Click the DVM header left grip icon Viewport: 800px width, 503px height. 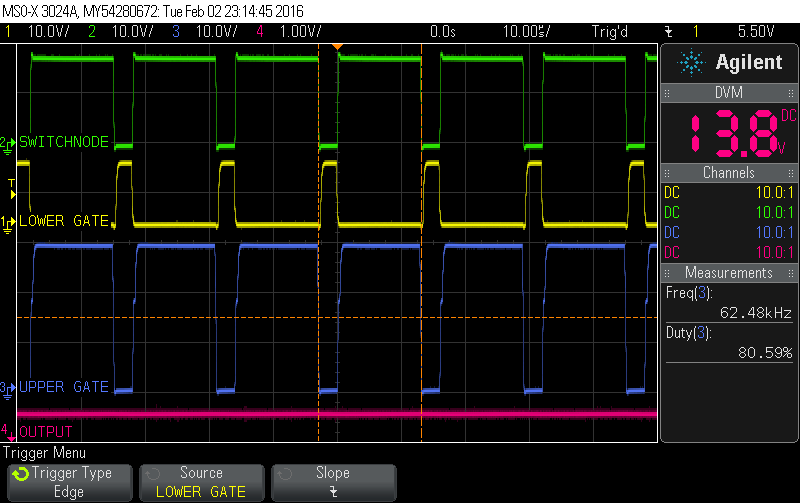[667, 93]
